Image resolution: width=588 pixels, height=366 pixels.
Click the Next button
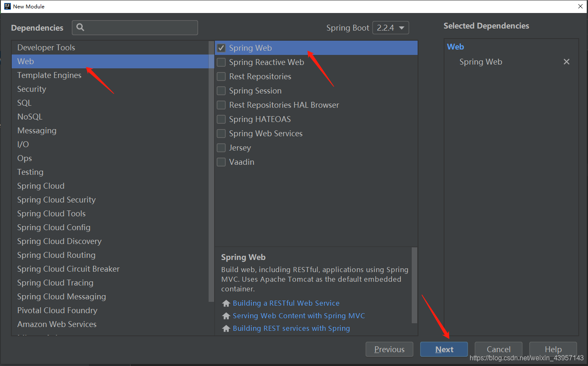point(444,349)
